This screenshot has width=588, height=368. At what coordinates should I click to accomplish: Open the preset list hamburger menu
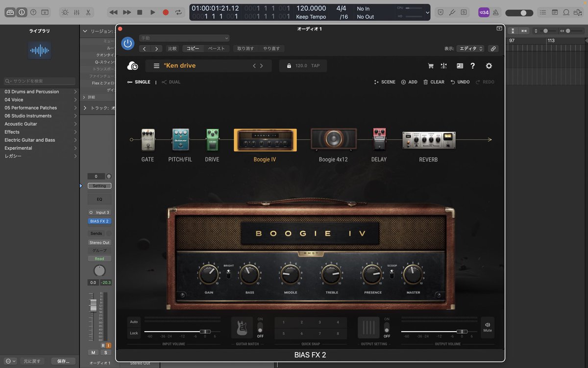pos(156,66)
